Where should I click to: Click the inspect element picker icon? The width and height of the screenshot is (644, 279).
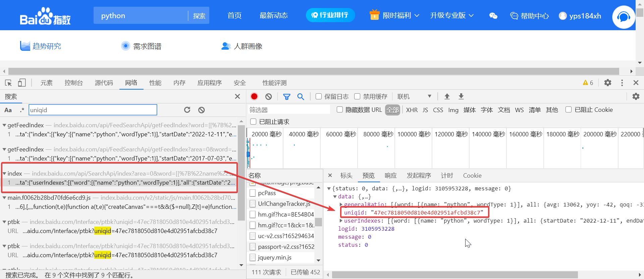point(8,83)
